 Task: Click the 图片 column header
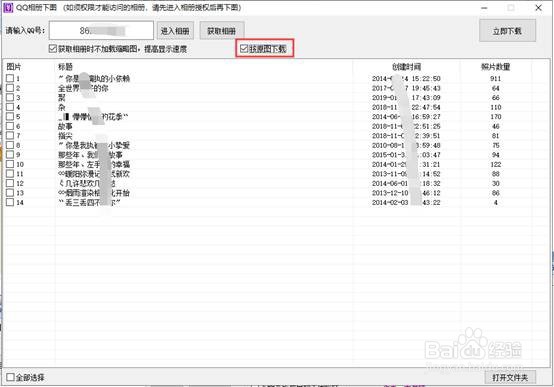(14, 66)
